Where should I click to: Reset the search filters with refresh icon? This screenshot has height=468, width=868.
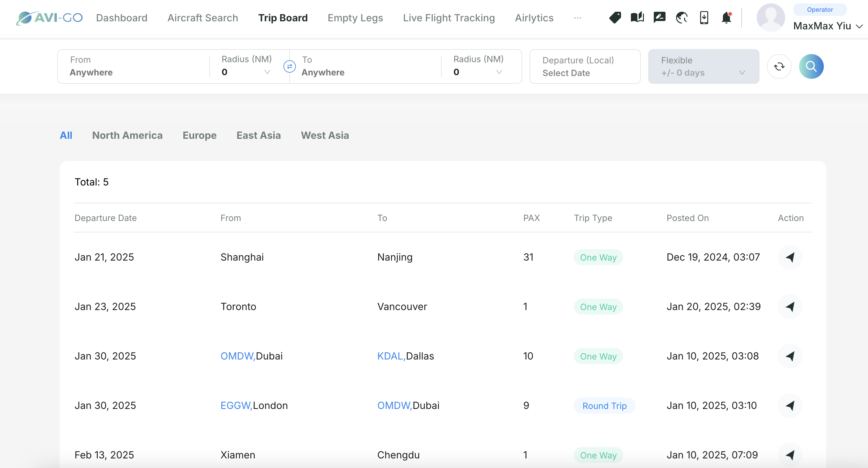point(779,66)
